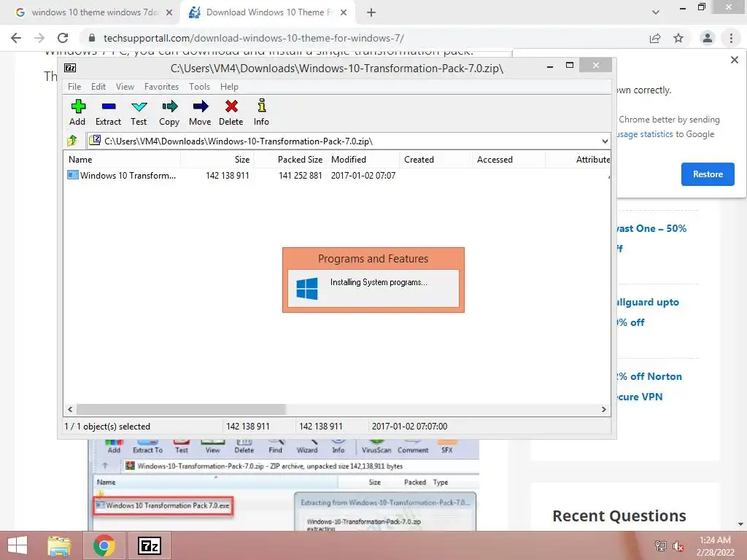The height and width of the screenshot is (560, 747).
Task: Click the Recent Questions heading on the webpage
Action: (x=619, y=516)
